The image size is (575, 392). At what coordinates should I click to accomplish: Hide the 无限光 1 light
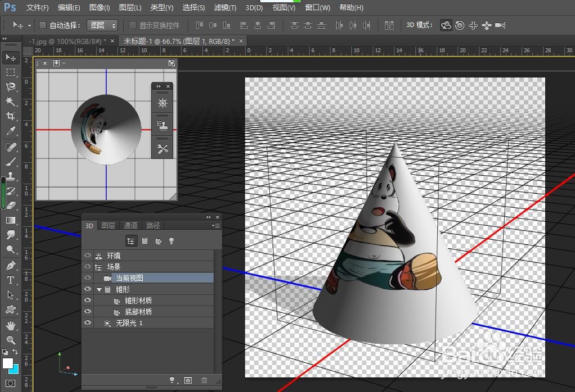pos(88,323)
